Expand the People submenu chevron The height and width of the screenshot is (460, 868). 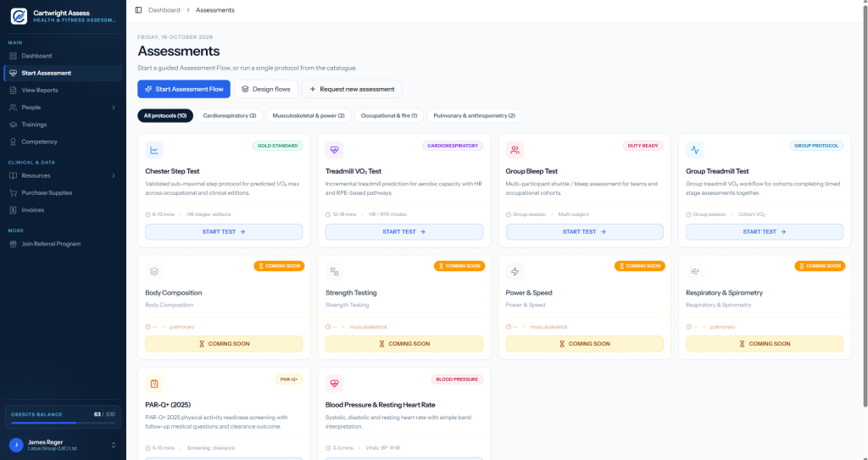[x=114, y=108]
